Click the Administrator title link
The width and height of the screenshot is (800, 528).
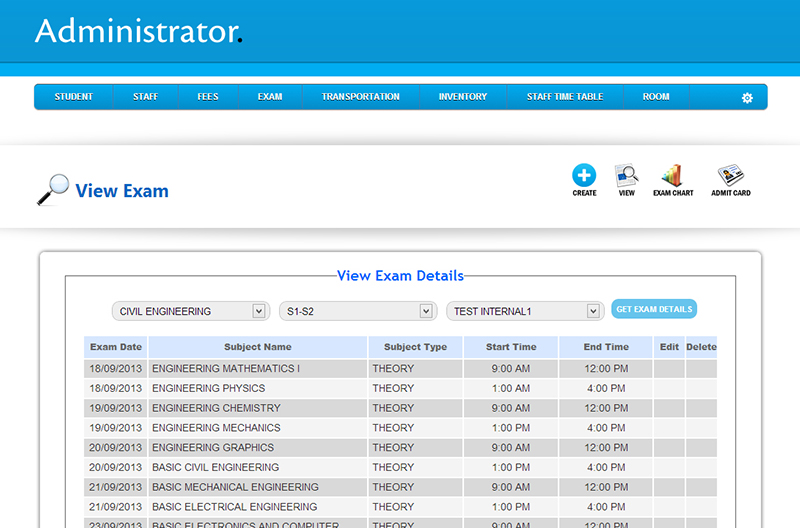[x=137, y=31]
